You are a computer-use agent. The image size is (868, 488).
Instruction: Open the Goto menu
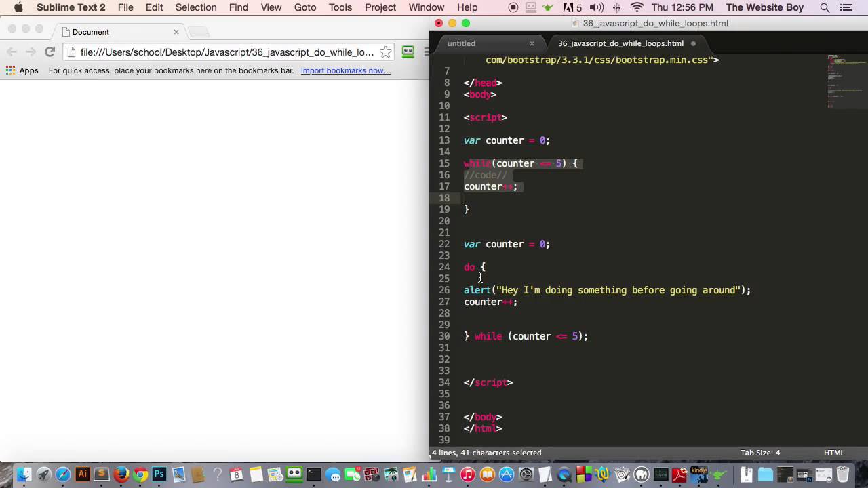(x=305, y=7)
